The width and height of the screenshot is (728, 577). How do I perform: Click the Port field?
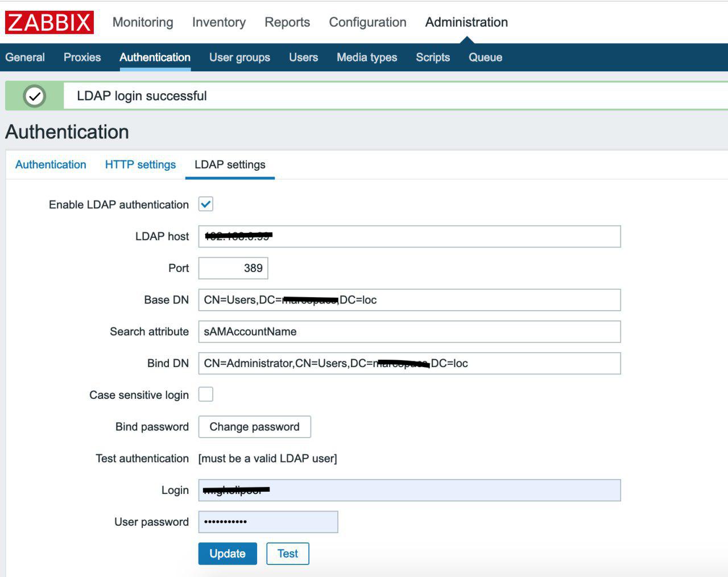click(233, 269)
